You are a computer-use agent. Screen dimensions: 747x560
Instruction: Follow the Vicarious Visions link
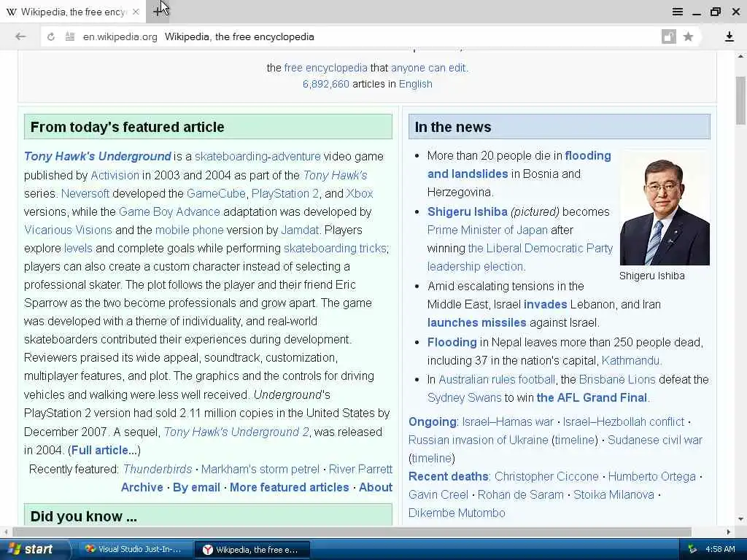click(x=68, y=230)
